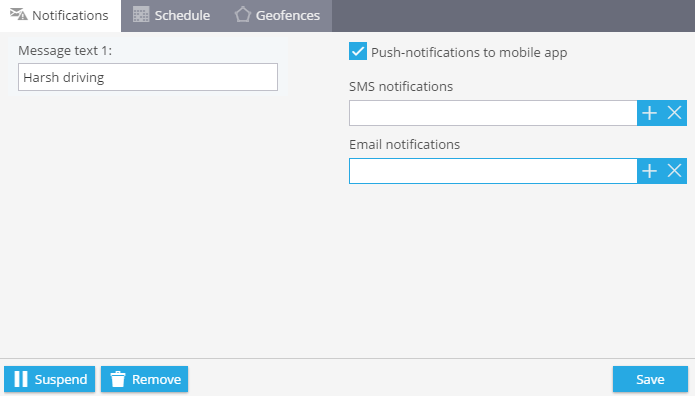Screen dimensions: 695x396
Task: Switch to the Schedule tab label
Action: (182, 16)
